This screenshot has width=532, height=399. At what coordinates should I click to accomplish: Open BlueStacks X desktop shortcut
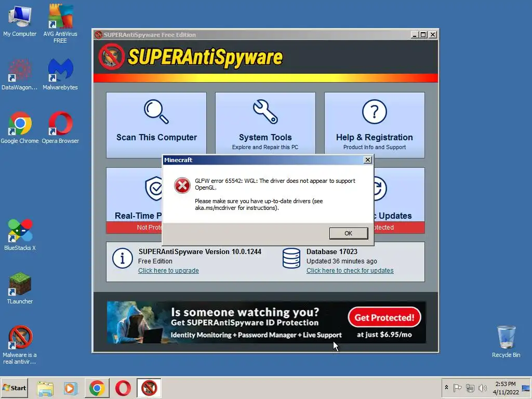click(20, 235)
